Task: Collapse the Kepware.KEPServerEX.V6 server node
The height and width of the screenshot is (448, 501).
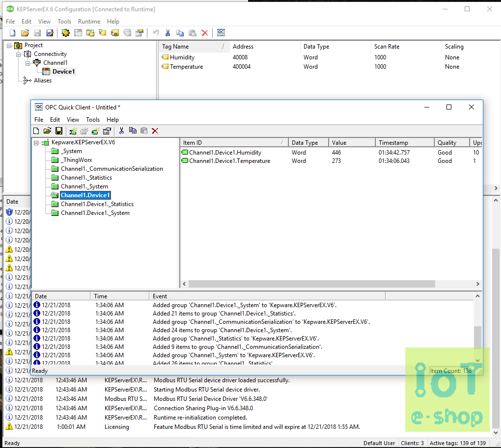Action: click(x=36, y=143)
